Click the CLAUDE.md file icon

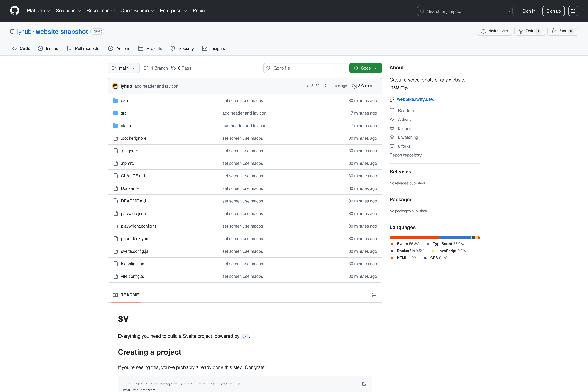(115, 176)
